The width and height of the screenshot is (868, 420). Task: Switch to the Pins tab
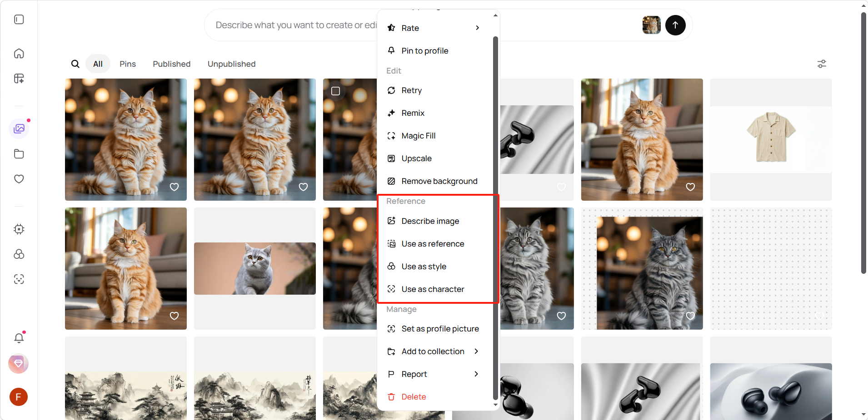128,64
